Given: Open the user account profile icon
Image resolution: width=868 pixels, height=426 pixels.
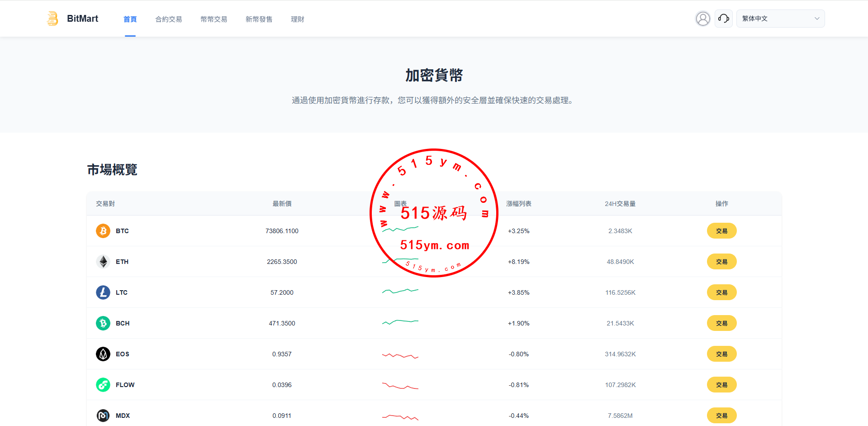Looking at the screenshot, I should click(702, 19).
